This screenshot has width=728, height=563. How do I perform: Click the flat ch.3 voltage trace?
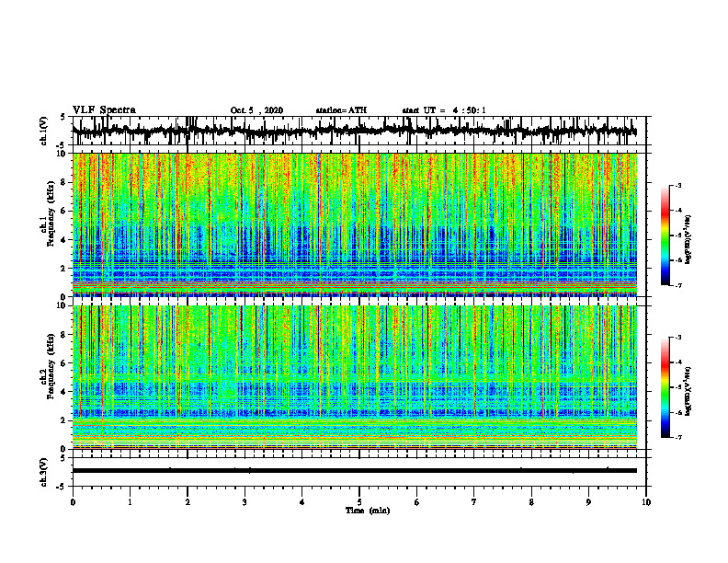[x=354, y=471]
